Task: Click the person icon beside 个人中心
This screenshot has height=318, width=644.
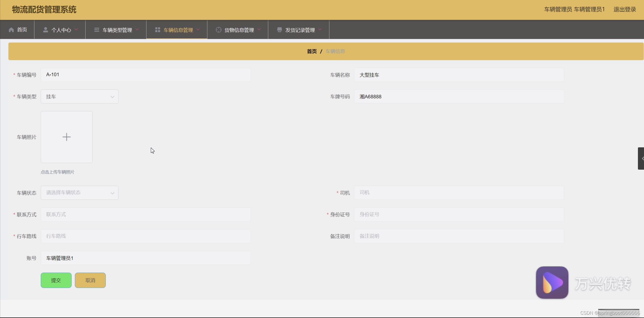Action: 46,30
